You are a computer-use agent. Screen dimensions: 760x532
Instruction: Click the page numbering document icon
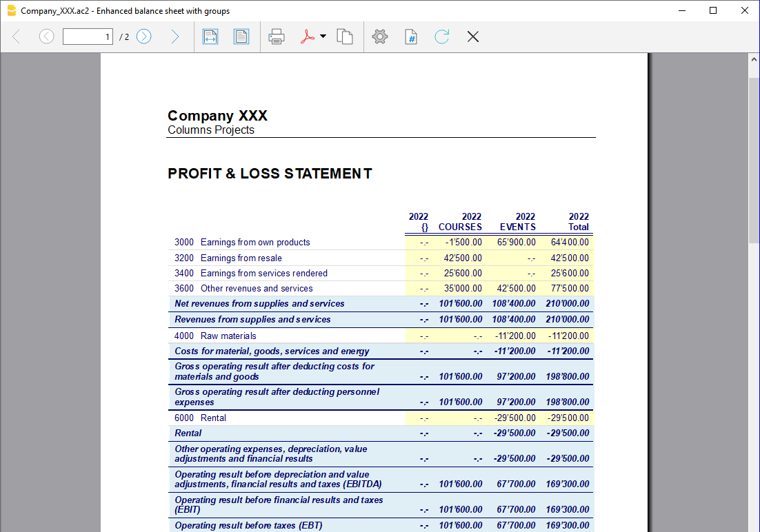(x=411, y=37)
